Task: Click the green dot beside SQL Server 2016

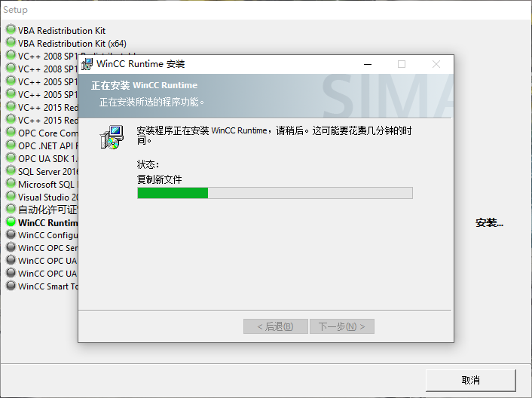Action: coord(11,170)
